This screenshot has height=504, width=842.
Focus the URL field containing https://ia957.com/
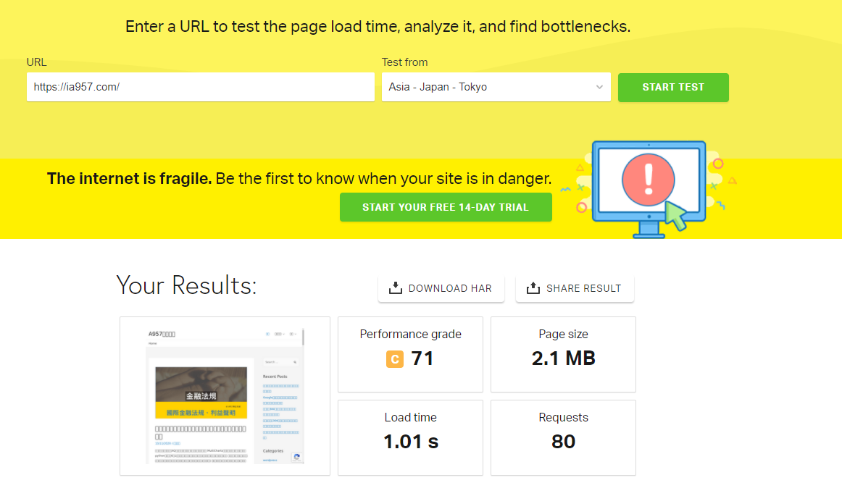click(x=200, y=87)
